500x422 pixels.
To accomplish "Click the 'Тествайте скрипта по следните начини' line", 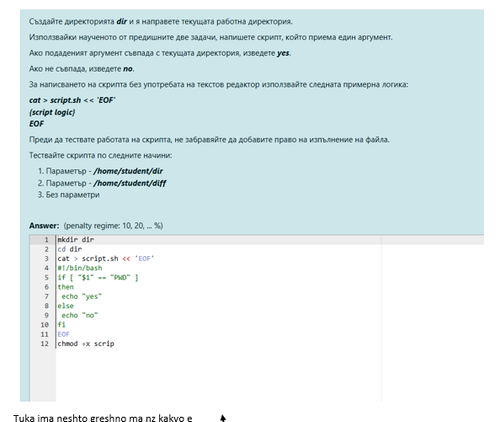I will click(x=101, y=155).
